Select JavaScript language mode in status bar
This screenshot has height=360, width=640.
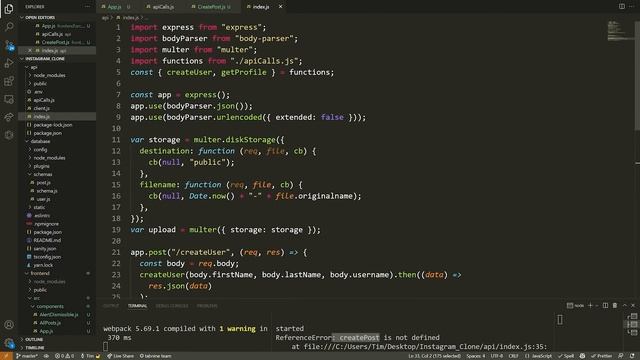tap(538, 356)
